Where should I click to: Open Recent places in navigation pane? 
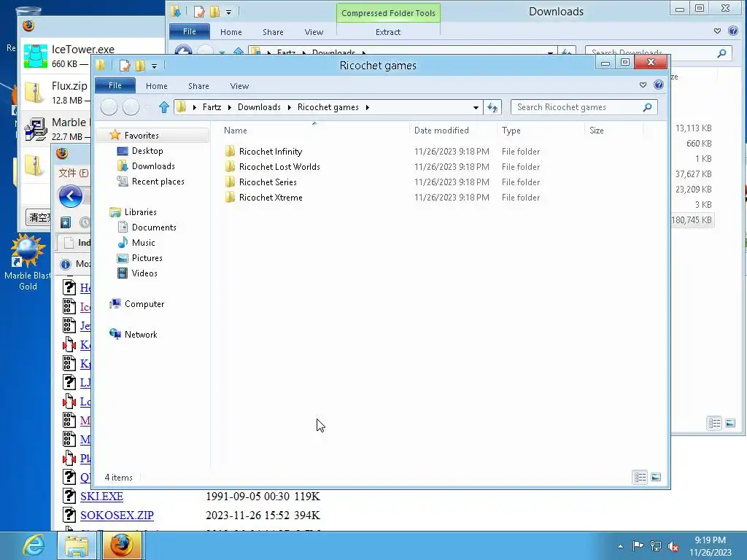click(158, 182)
